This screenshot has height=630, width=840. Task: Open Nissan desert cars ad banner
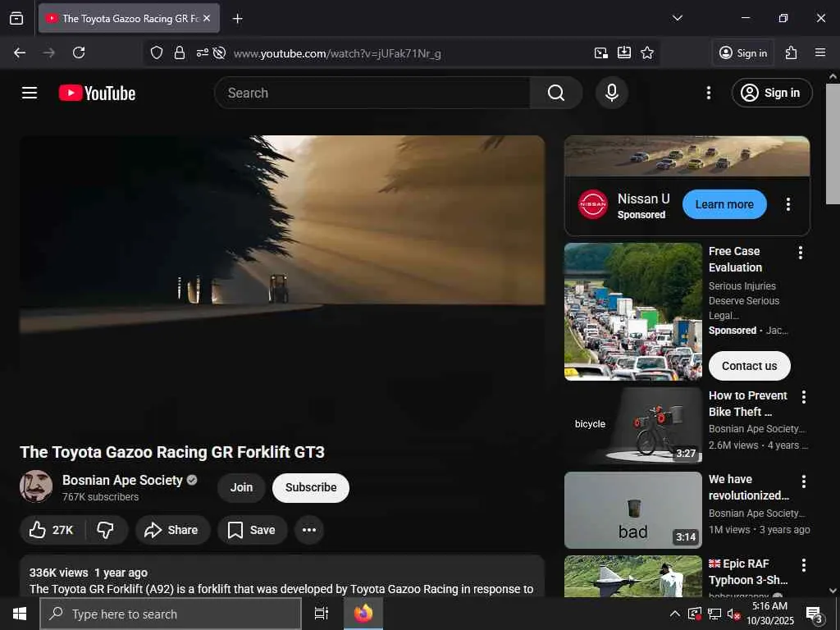coord(687,157)
